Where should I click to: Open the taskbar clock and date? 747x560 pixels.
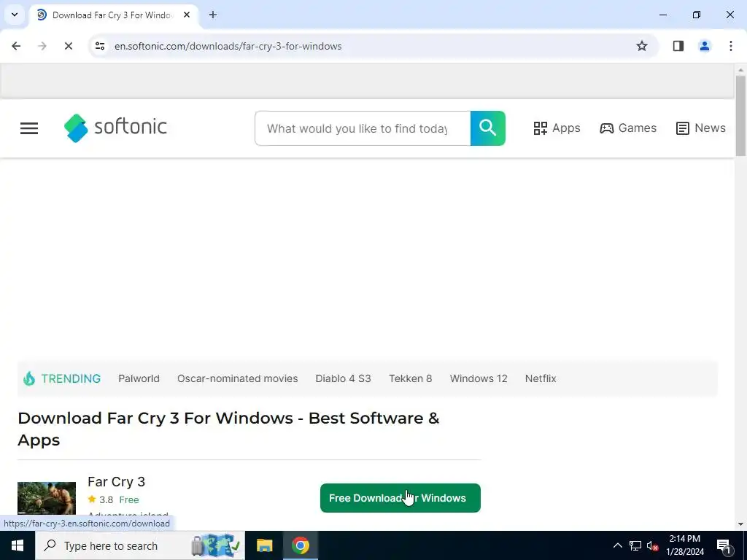pyautogui.click(x=684, y=545)
